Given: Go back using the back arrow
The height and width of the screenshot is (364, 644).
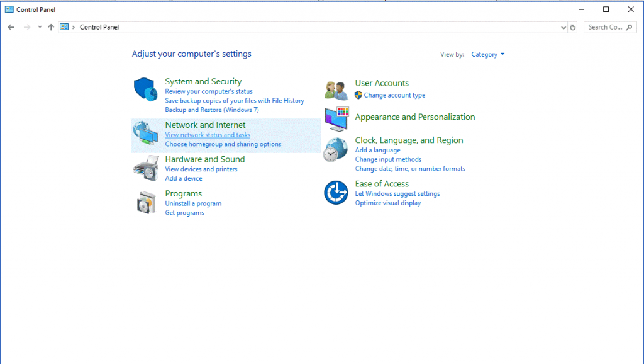Looking at the screenshot, I should pos(11,27).
